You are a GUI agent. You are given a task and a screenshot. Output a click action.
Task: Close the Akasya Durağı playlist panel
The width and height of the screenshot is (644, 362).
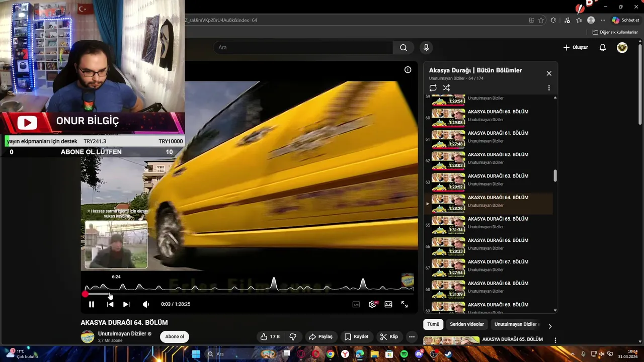(x=549, y=73)
